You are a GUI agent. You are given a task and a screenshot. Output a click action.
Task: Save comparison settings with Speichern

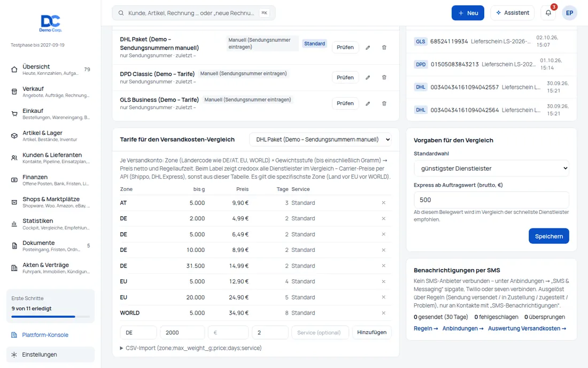tap(548, 236)
